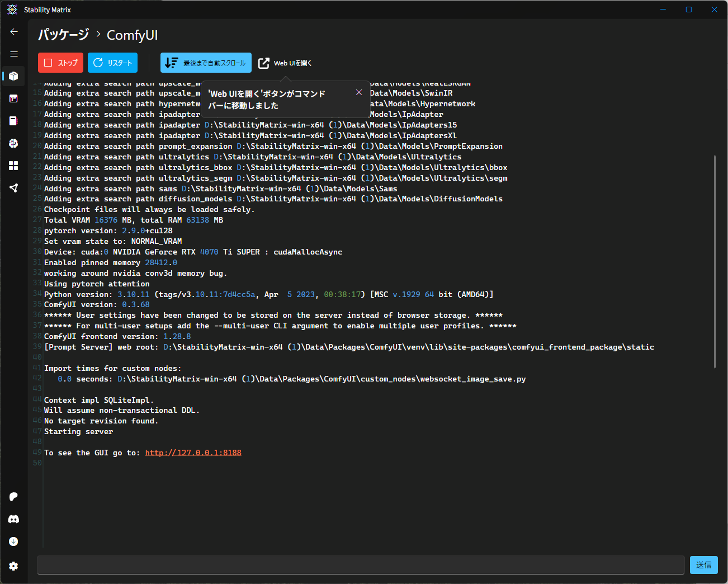This screenshot has width=728, height=584.
Task: Click the 送信 send button
Action: click(703, 565)
